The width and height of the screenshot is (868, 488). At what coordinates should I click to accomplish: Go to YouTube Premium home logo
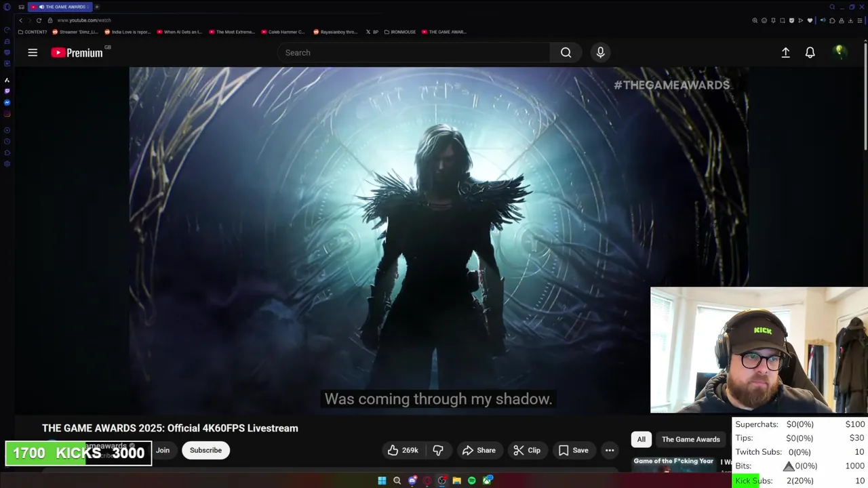77,52
